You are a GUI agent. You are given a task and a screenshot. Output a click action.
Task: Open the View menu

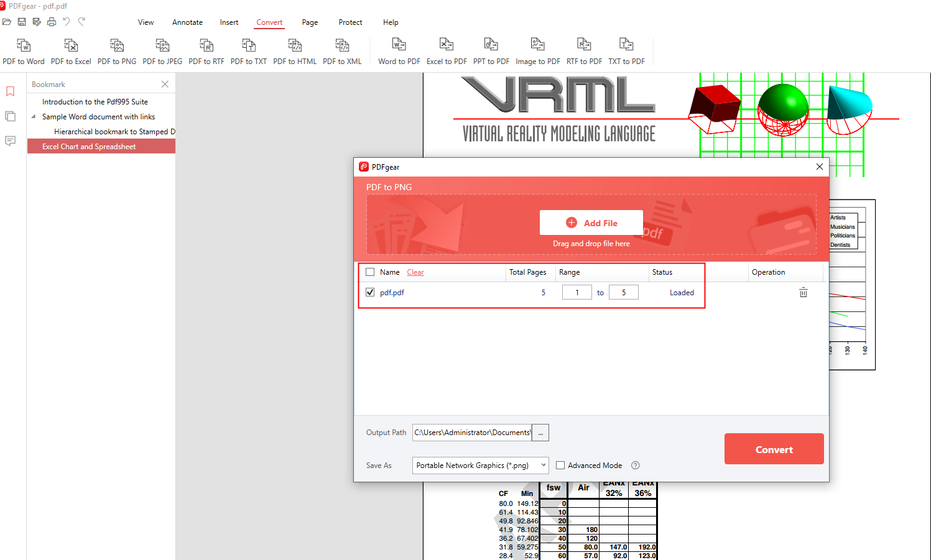click(146, 22)
